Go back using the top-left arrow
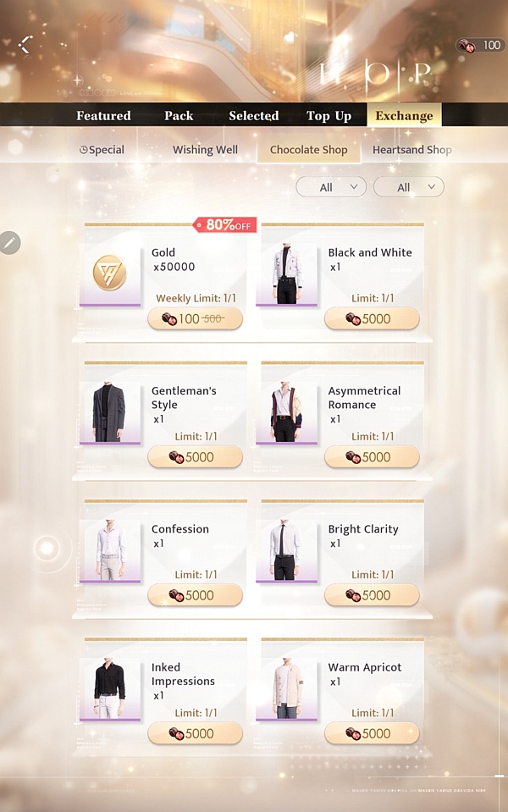This screenshot has height=812, width=508. (25, 45)
